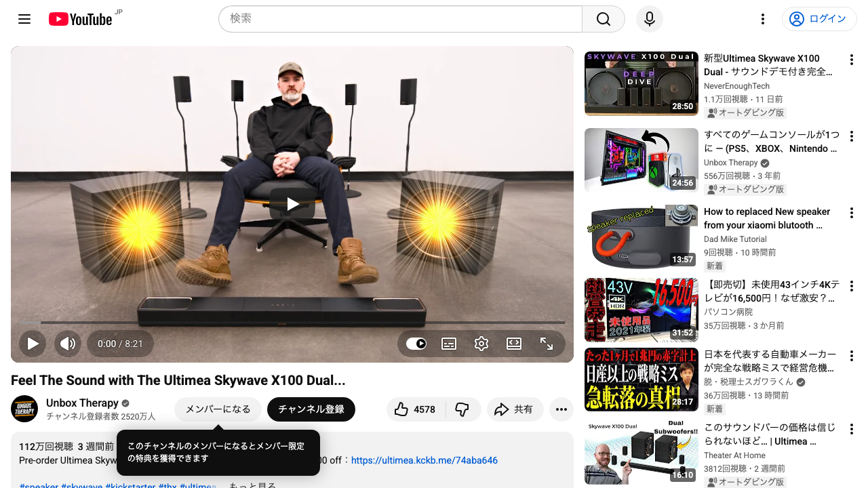Open title 新型Ultimea Skywave X100 Dual

(x=768, y=65)
